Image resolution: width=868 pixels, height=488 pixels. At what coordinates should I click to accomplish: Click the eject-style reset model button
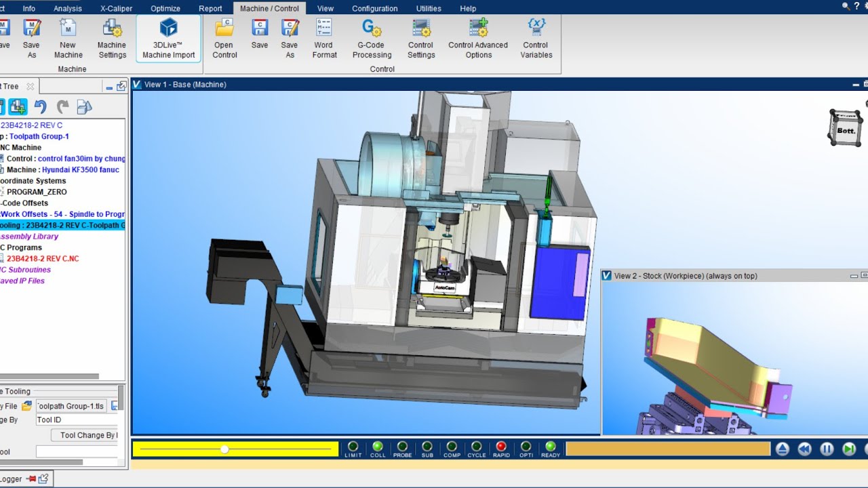[783, 449]
